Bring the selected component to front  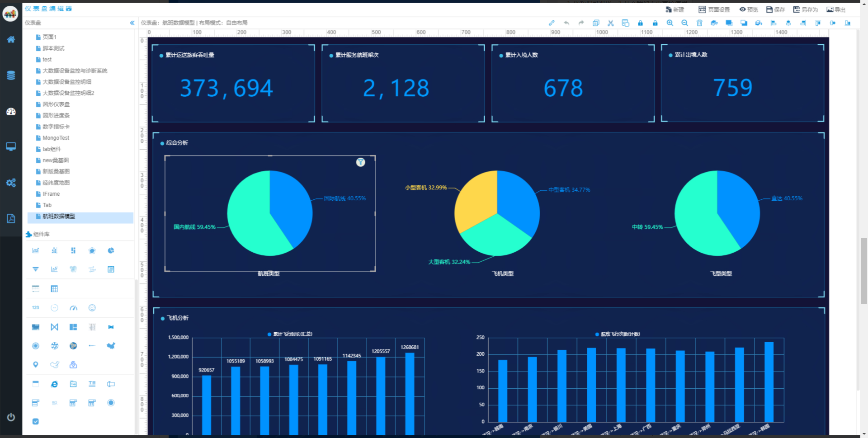tap(729, 23)
